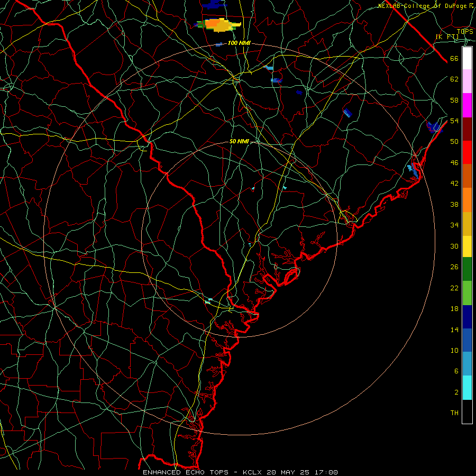Click the bright red swatch near 46
Viewport: 476px width, 476px height.
tap(467, 152)
